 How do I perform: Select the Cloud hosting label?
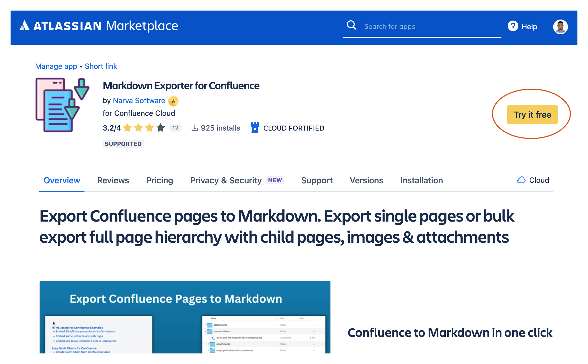[x=539, y=180]
